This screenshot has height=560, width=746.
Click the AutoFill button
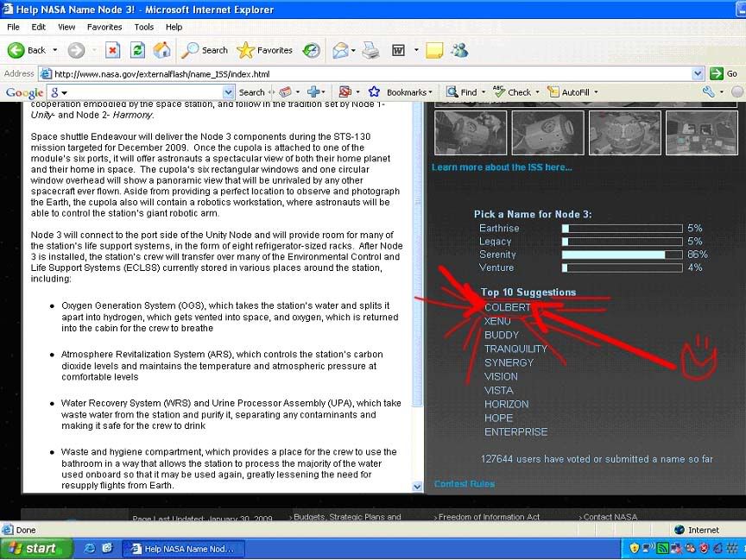pyautogui.click(x=568, y=92)
